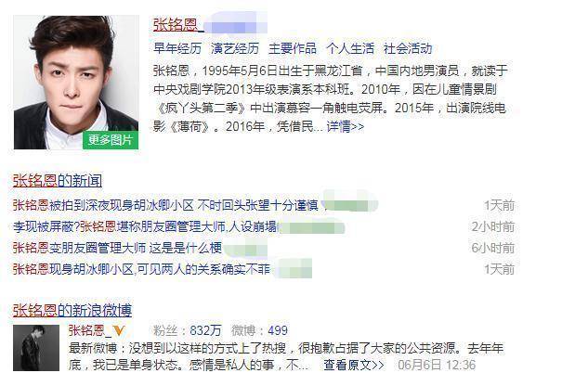
Task: Open full post via 查看原文>>
Action: [354, 365]
